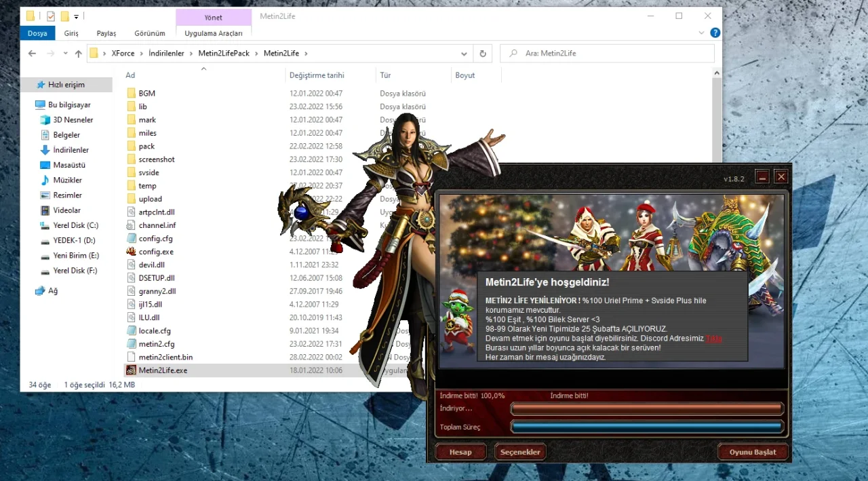
Task: Click the Explorer help question mark icon
Action: 715,33
